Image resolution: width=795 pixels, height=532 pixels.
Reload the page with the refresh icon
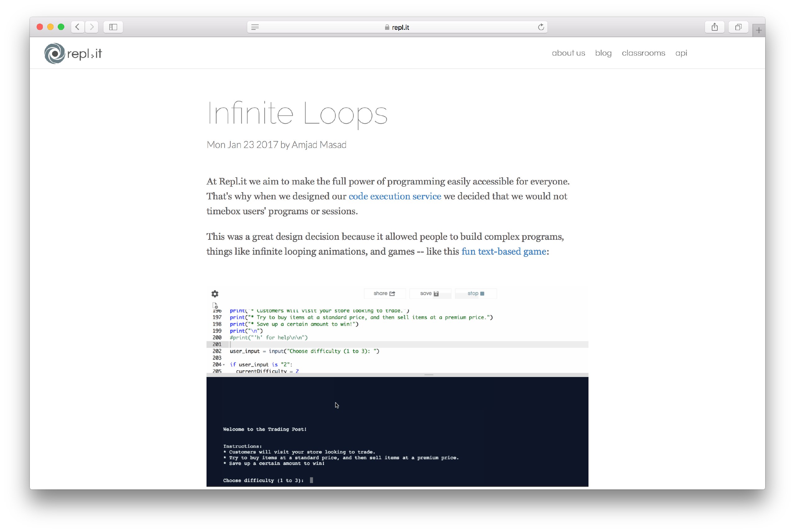(541, 27)
